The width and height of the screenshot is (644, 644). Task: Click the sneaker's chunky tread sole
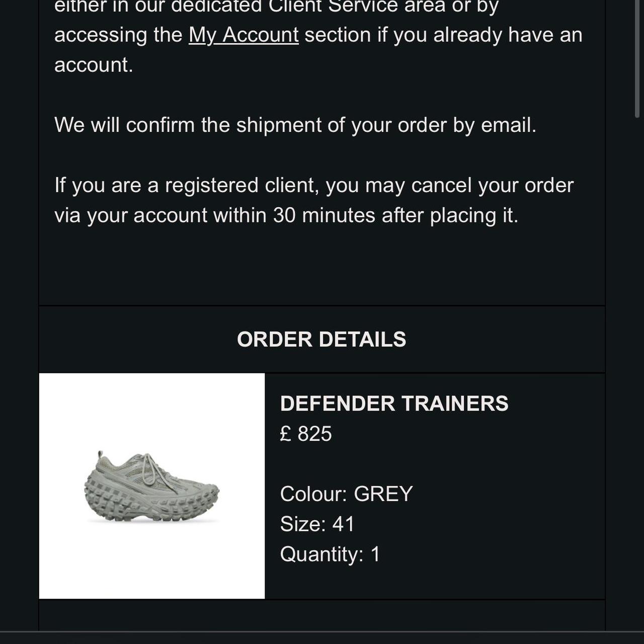[x=151, y=506]
